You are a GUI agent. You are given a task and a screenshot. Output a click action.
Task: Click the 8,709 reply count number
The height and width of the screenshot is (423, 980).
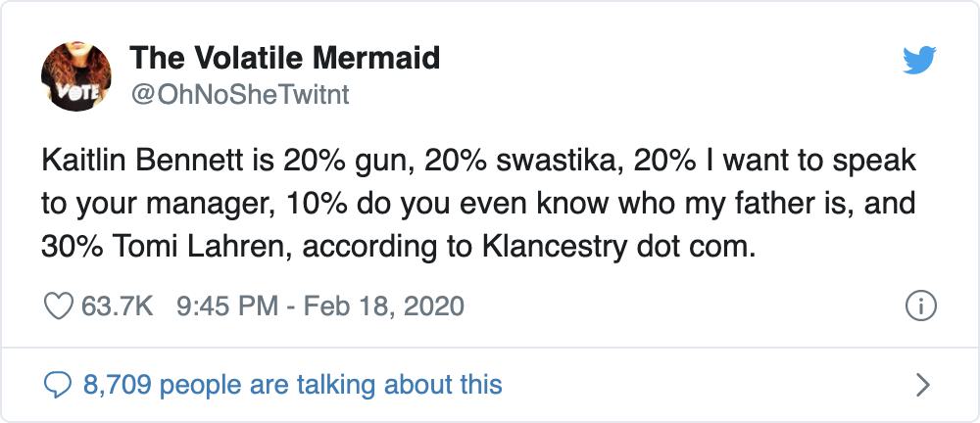click(117, 385)
